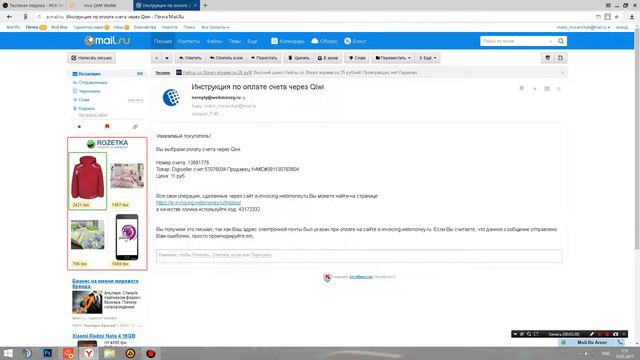Click the Yandex Я icon in address bar
Screen dimensions: 640x360
pos(25,17)
